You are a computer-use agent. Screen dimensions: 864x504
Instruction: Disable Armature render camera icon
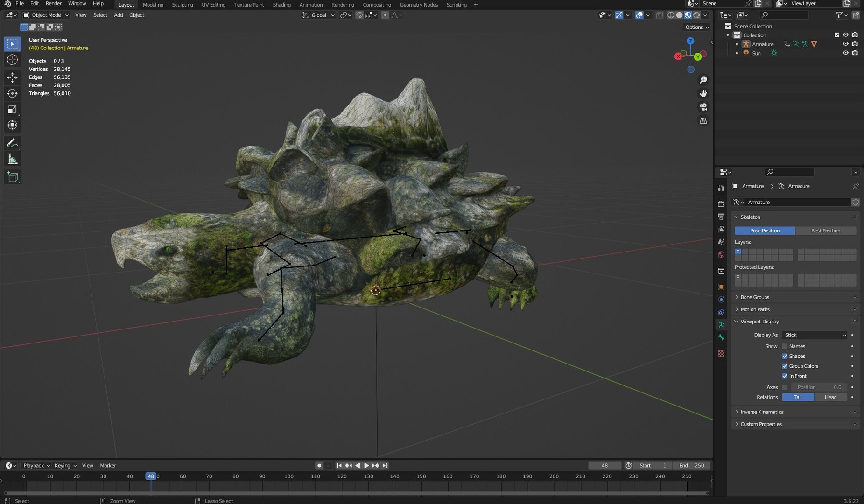point(855,44)
